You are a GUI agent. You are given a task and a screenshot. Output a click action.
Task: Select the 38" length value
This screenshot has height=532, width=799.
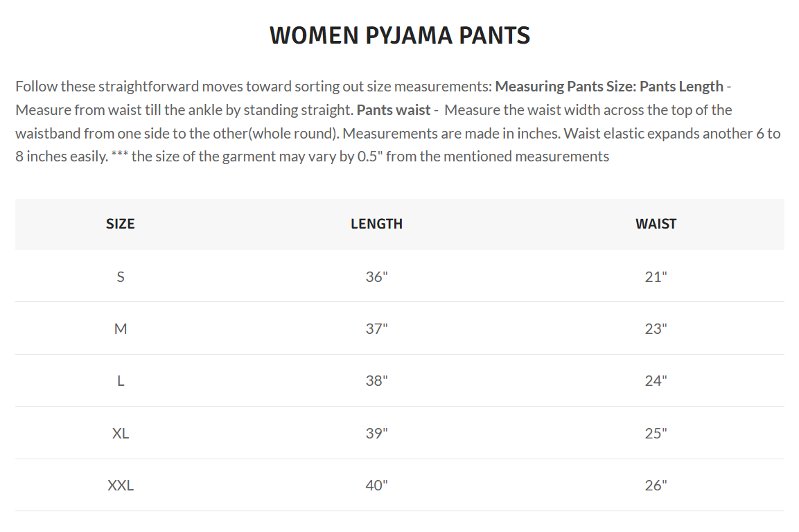(x=376, y=381)
